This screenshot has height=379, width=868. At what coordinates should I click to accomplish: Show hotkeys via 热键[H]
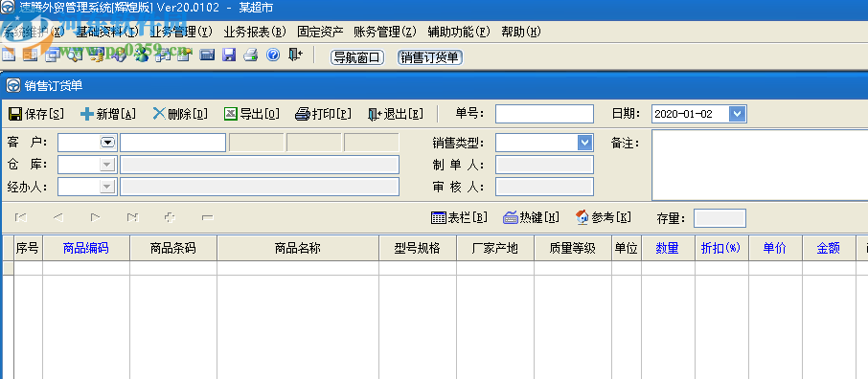[531, 217]
